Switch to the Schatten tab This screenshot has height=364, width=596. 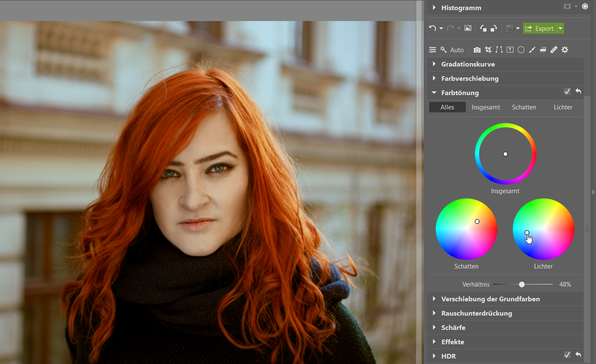524,107
